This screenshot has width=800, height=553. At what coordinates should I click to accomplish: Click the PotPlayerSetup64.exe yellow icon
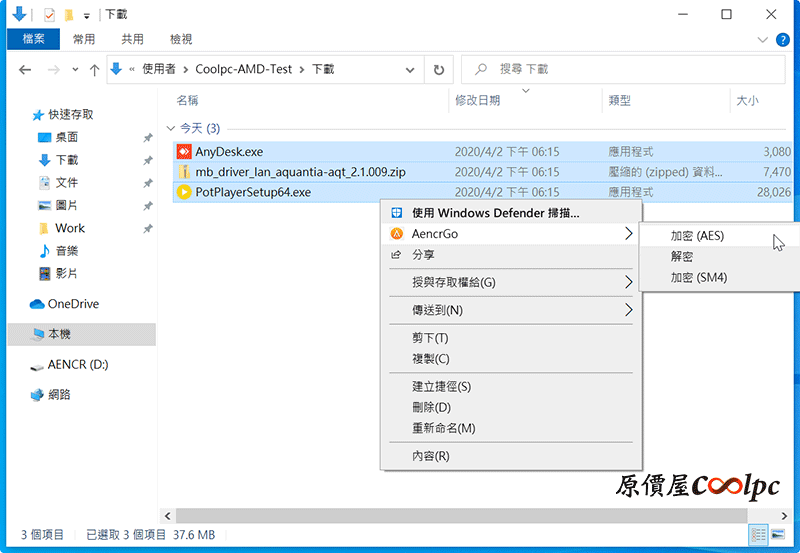[184, 192]
